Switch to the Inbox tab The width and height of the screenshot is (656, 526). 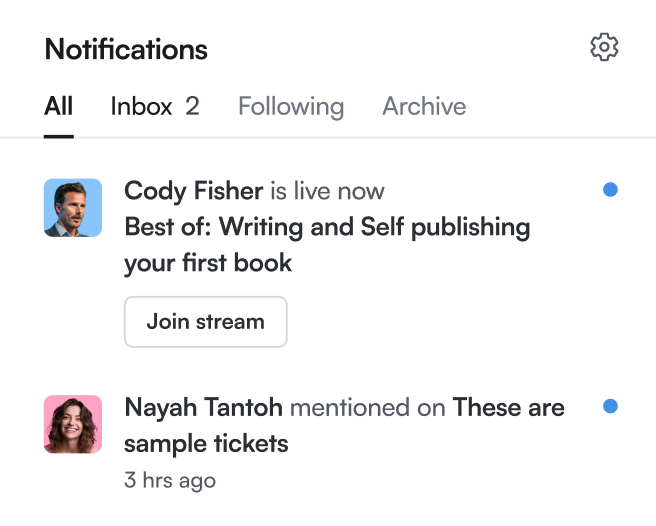pos(141,106)
